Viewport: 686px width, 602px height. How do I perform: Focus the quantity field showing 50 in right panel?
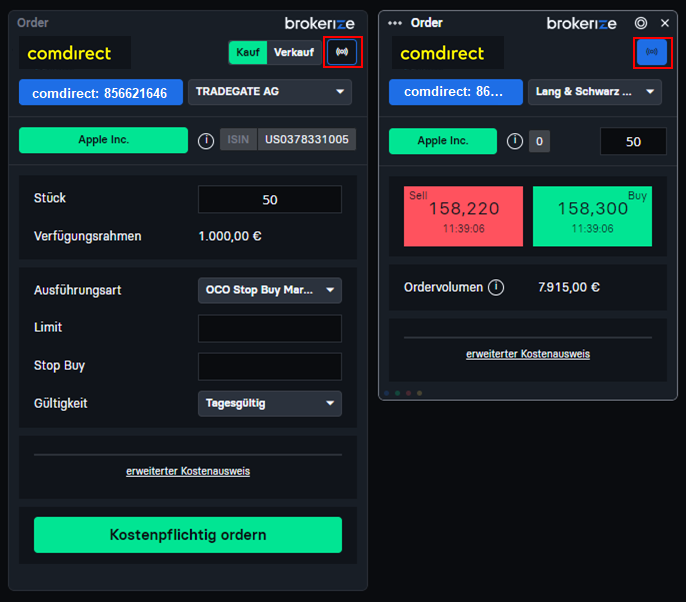pos(633,141)
